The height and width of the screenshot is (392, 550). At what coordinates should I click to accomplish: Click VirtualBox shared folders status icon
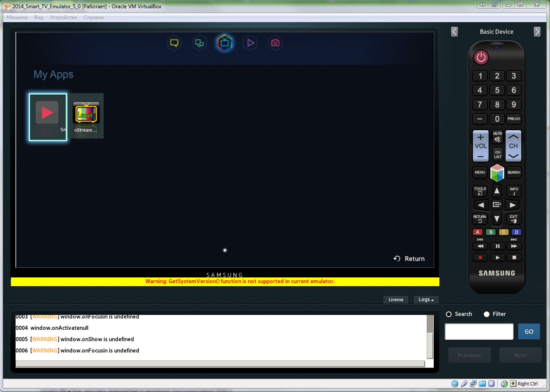pyautogui.click(x=483, y=384)
